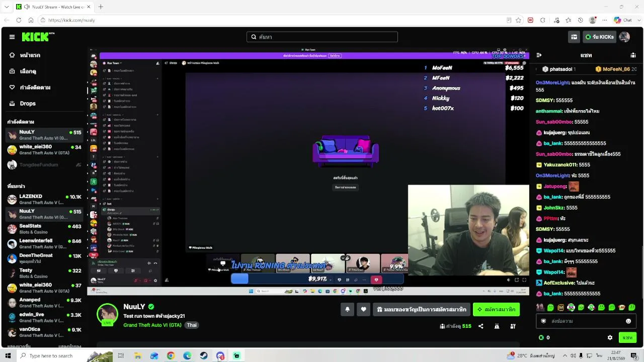Viewport: 644px width, 362px height.
Task: Collapse the chat panel arrow
Action: [539, 55]
